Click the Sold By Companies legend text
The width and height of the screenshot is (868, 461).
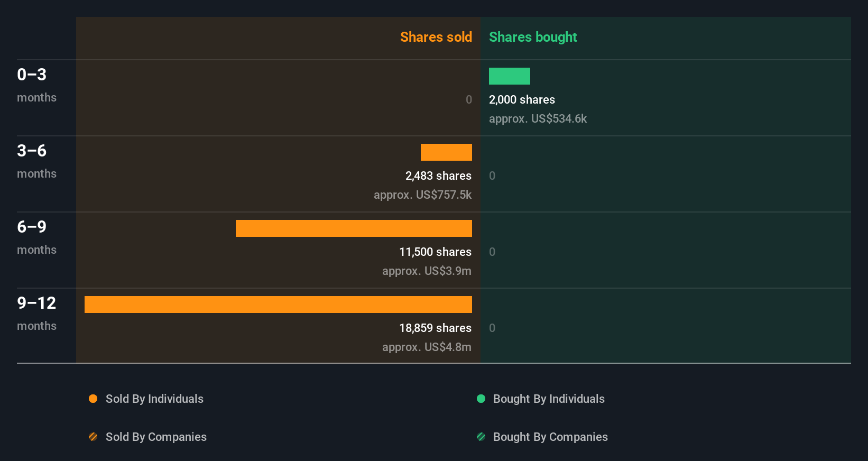tap(156, 437)
